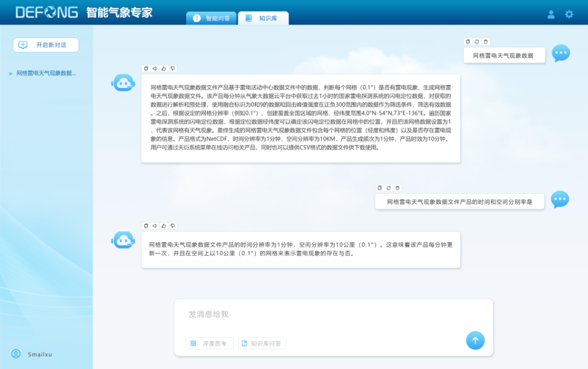Viewport: 588px width, 369px height.
Task: Toggle the 知识库问答 mode
Action: [262, 343]
